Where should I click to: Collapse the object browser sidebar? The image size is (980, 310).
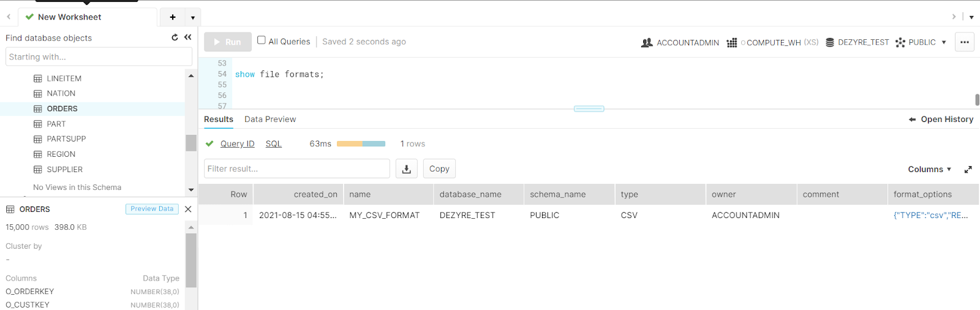point(187,37)
